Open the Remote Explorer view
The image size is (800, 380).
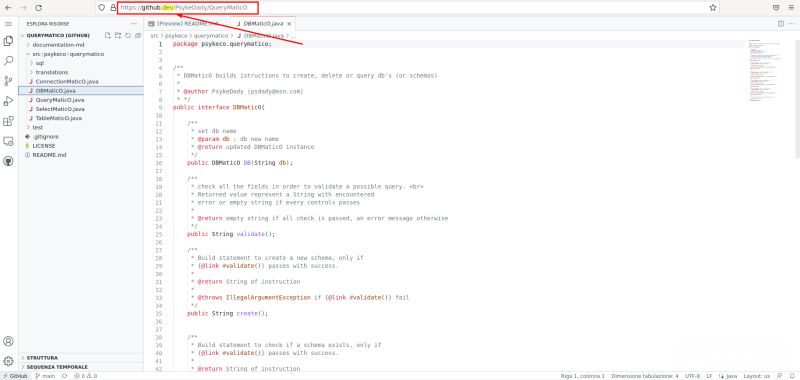[x=8, y=141]
